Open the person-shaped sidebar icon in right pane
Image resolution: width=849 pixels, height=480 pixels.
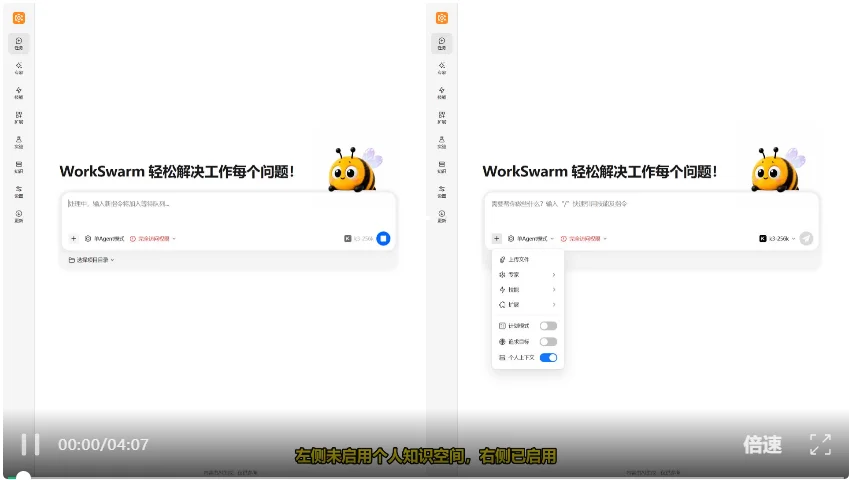[442, 142]
